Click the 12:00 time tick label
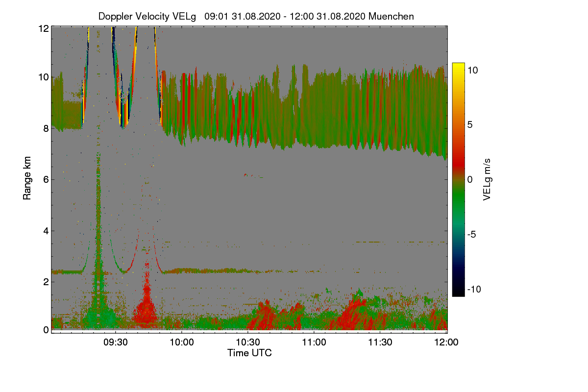The height and width of the screenshot is (392, 588). click(446, 343)
